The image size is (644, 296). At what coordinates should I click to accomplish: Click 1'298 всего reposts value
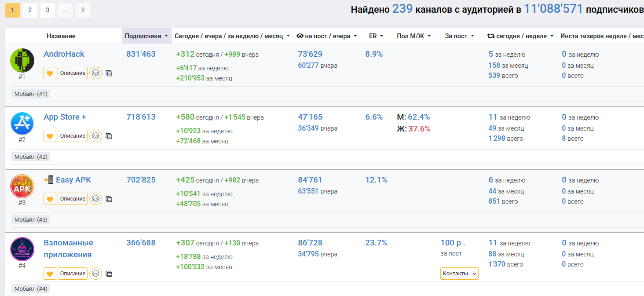(506, 139)
